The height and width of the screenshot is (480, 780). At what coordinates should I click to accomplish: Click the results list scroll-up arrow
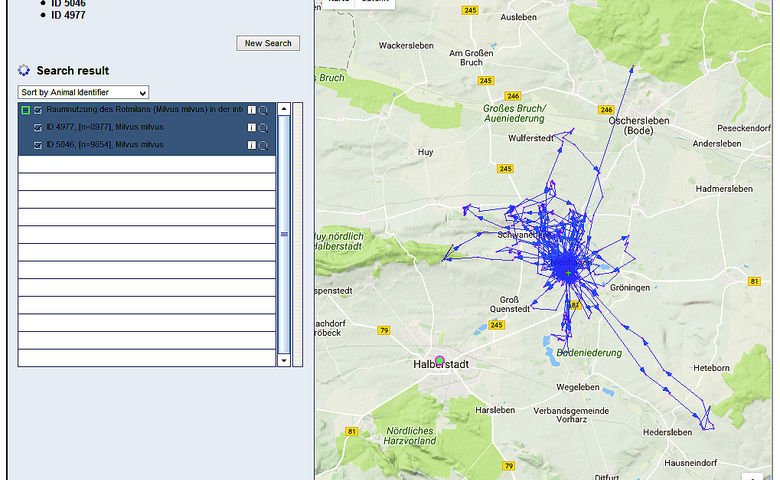click(x=284, y=109)
